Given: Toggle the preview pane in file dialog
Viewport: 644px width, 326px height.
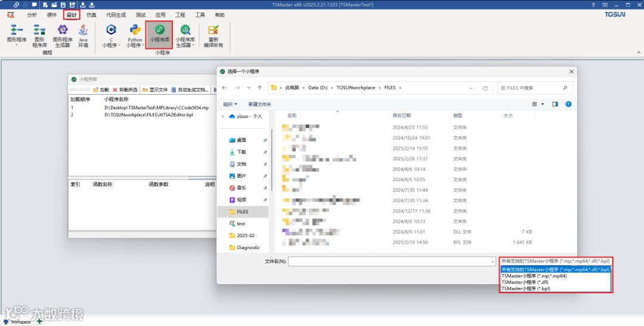Looking at the screenshot, I should pyautogui.click(x=555, y=104).
